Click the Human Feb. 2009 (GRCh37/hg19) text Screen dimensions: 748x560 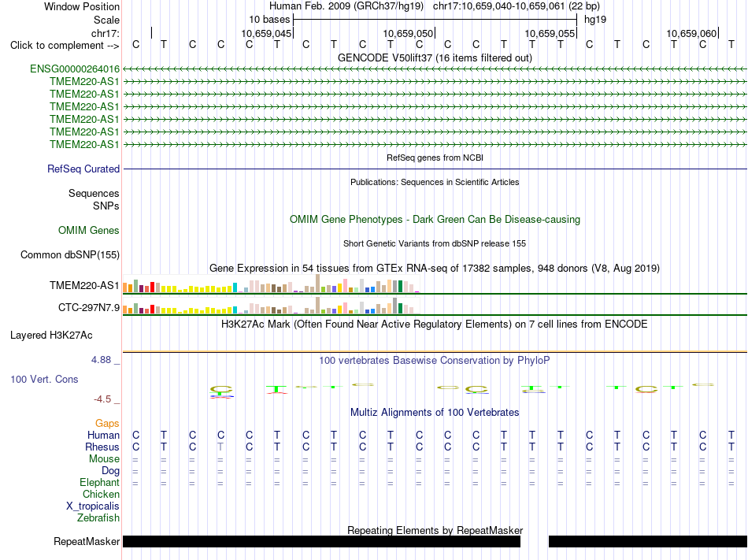click(x=346, y=6)
